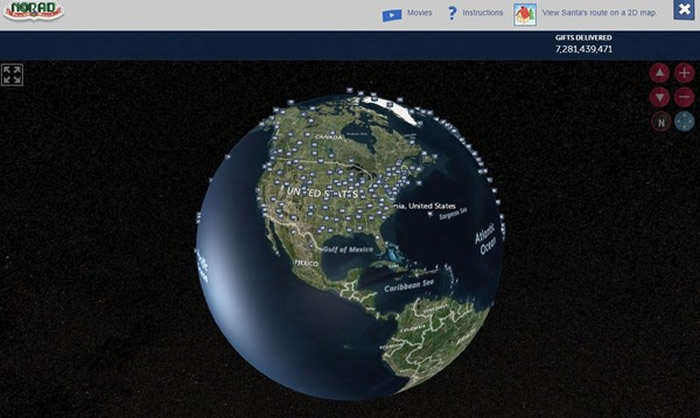700x418 pixels.
Task: Open the Instructions link
Action: [x=483, y=13]
